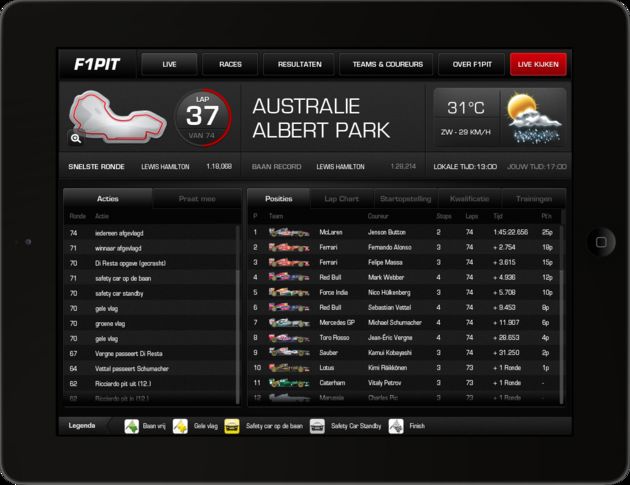
Task: Click the weather sun-and-cloud icon
Action: coord(534,118)
